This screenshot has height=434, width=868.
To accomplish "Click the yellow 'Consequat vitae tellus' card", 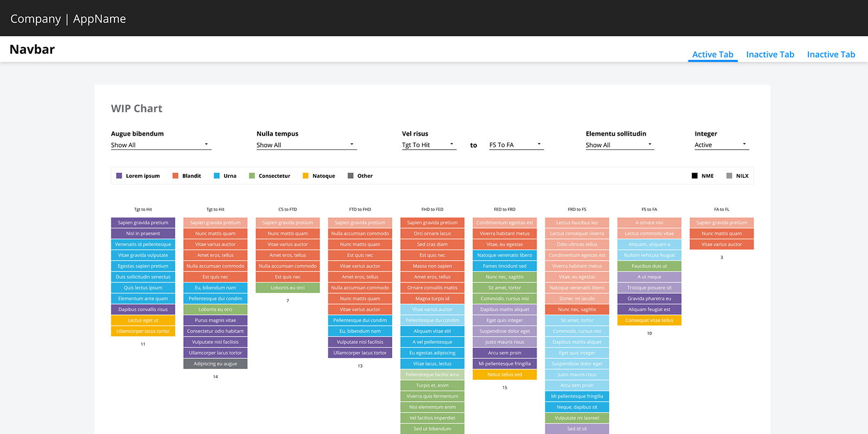I will tap(649, 320).
